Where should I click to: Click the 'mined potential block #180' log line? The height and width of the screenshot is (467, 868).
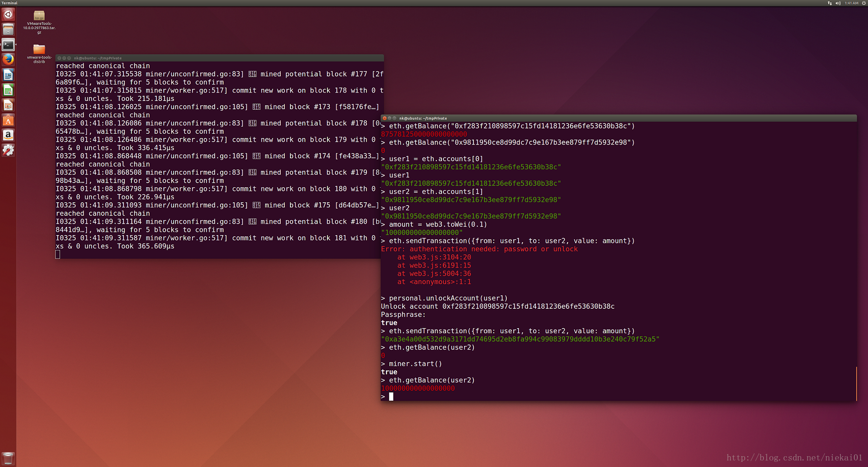click(x=218, y=222)
